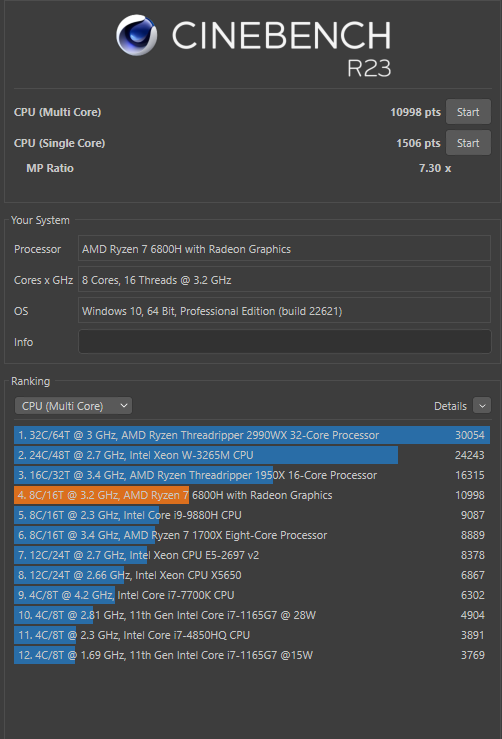Start the CPU Multi Core benchmark
Image resolution: width=502 pixels, height=739 pixels.
[468, 112]
